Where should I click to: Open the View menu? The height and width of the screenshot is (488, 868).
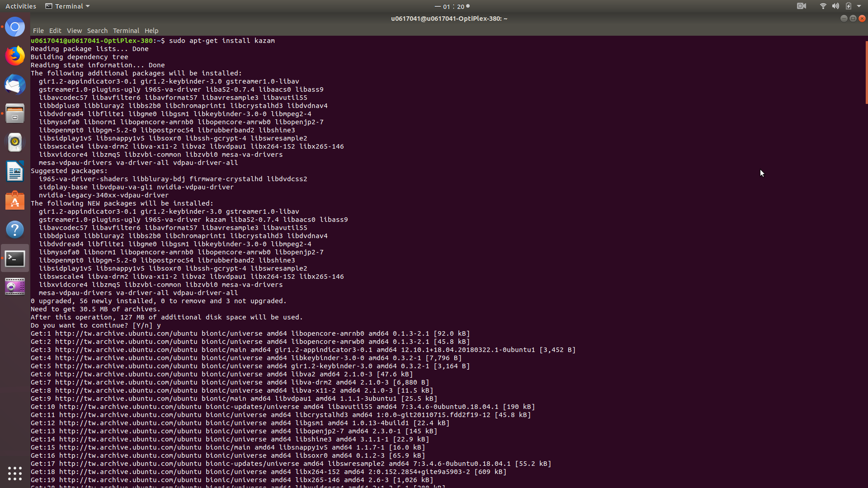tap(74, 31)
